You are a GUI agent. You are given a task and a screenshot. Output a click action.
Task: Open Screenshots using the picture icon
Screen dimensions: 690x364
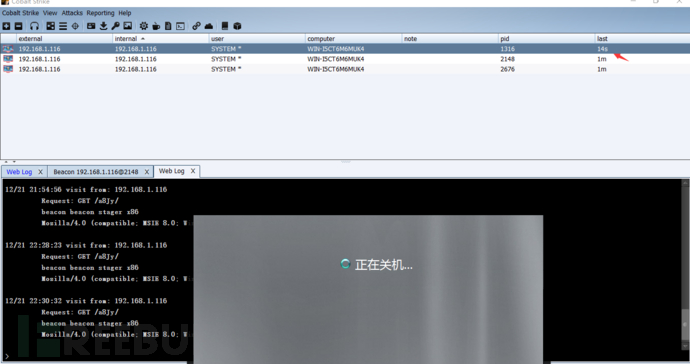(x=128, y=26)
